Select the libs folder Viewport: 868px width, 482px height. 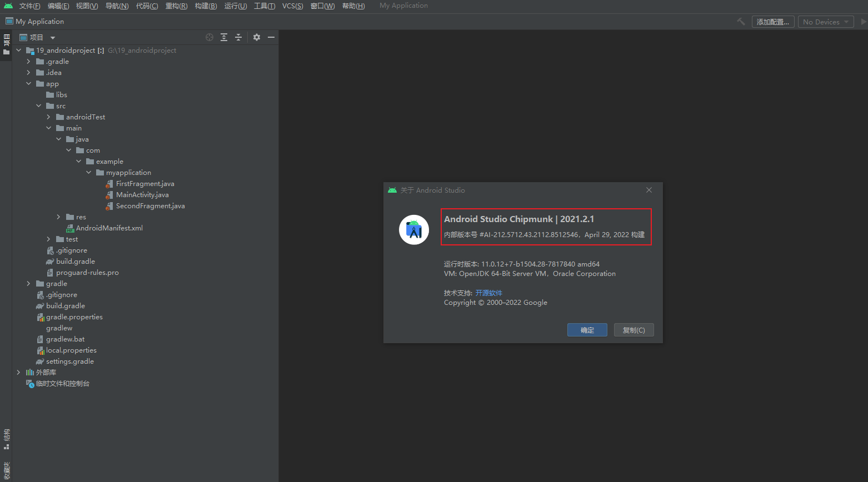61,95
